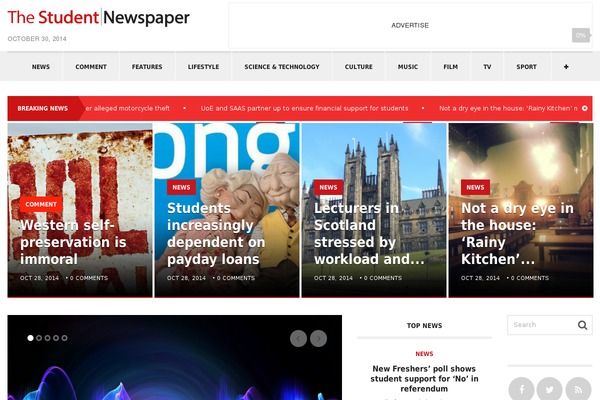Go to previous slide arrow

pos(298,338)
